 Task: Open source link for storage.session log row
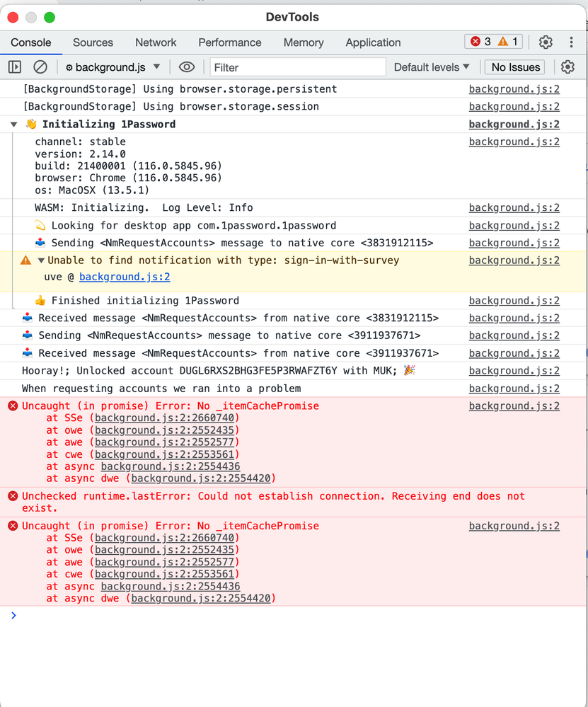click(x=514, y=106)
